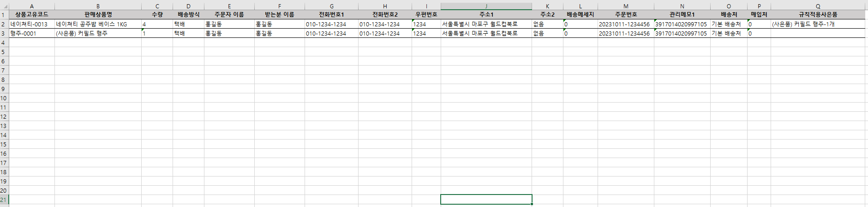Select order number 20231011-1234456 in row 2
Viewport: 868px width, 207px height.
(626, 24)
